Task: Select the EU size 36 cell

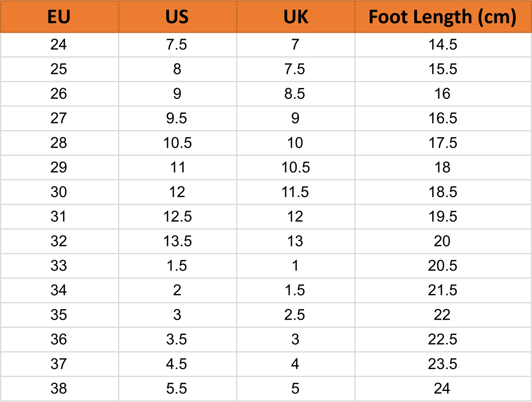Action: (59, 339)
